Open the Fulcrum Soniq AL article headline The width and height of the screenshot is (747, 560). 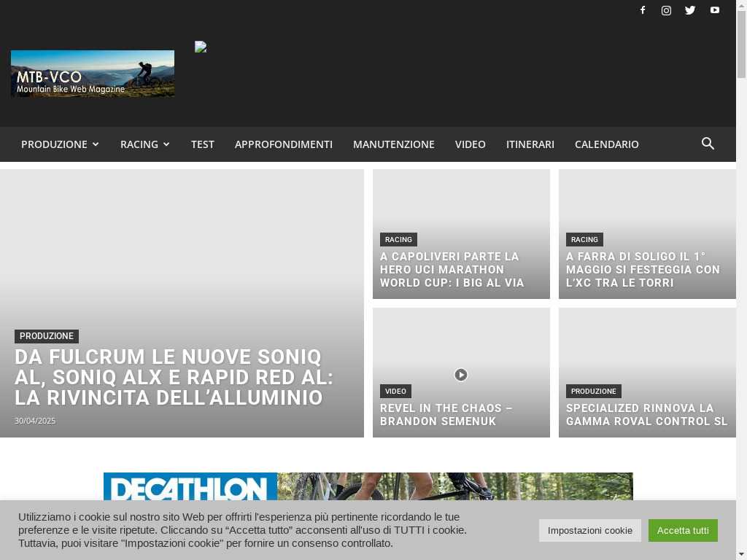[x=174, y=377]
